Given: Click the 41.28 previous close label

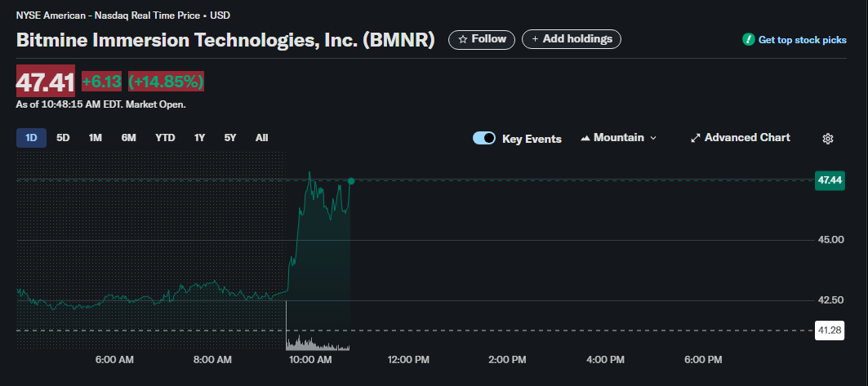Looking at the screenshot, I should [830, 331].
